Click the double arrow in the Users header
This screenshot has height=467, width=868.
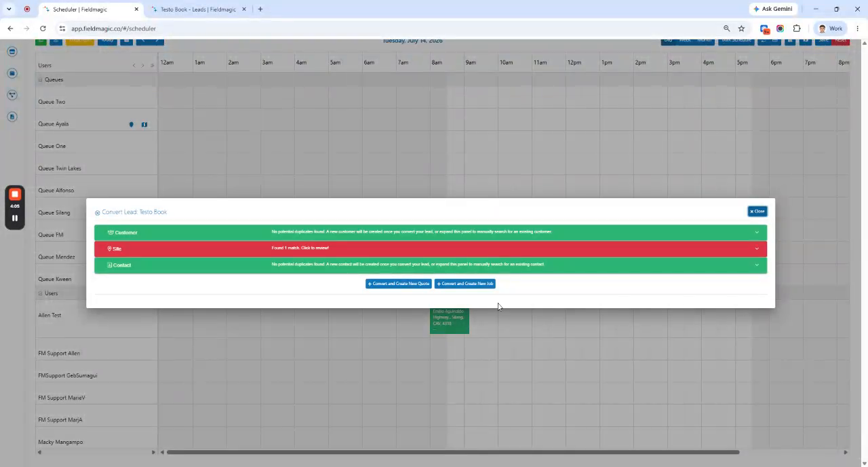coord(152,65)
